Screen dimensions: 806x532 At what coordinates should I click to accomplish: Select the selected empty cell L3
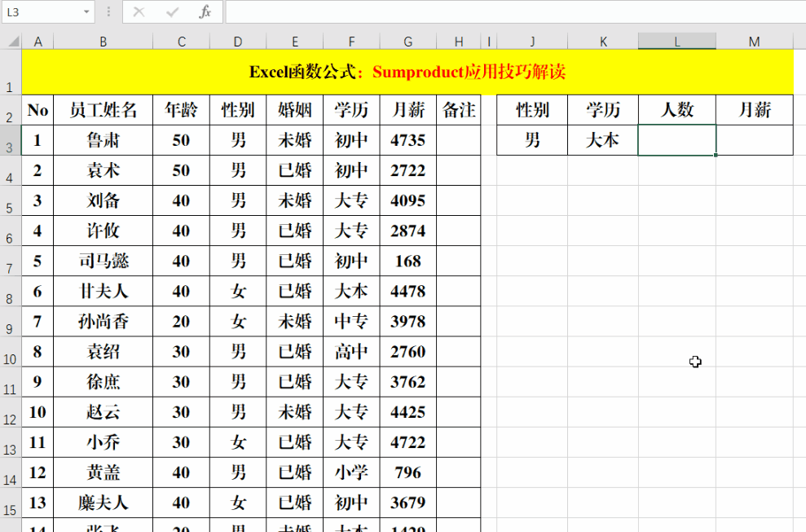677,140
